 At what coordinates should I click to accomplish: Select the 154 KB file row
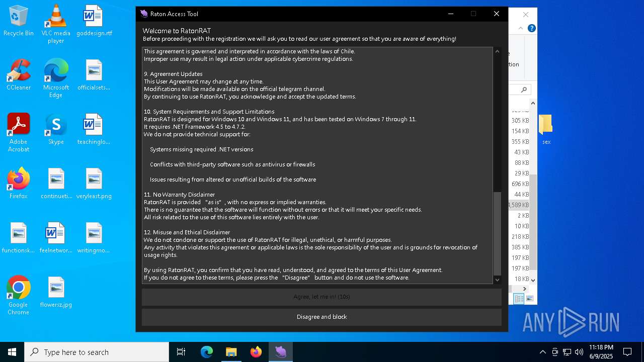coord(519,131)
